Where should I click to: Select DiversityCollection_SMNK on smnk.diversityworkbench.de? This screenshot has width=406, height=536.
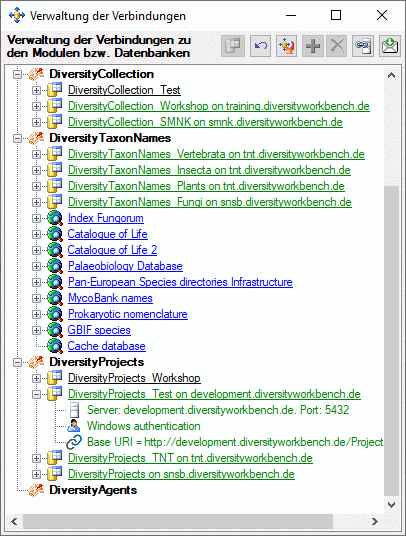coord(205,122)
